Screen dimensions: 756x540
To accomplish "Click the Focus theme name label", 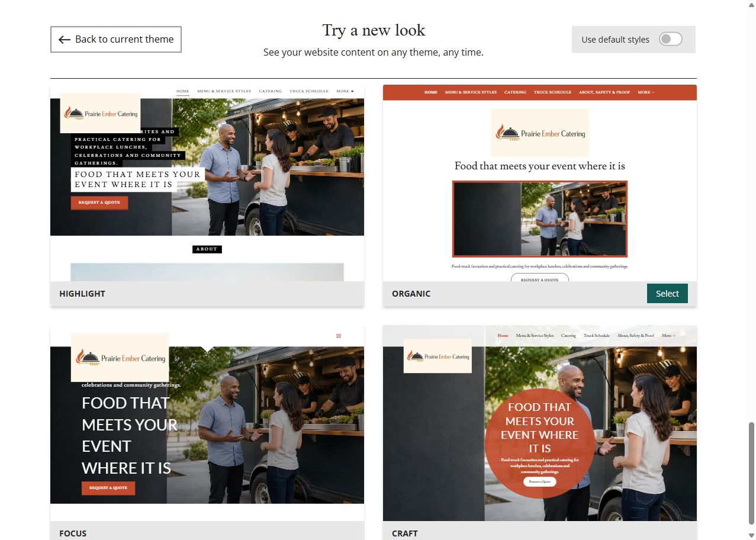I will point(73,533).
